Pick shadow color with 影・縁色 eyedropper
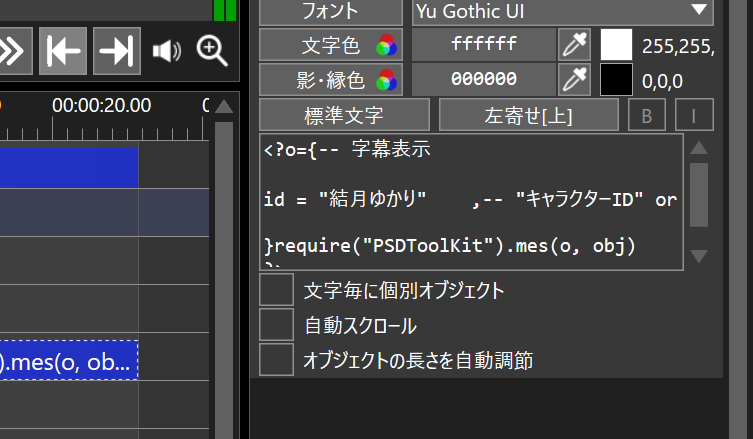753x439 pixels. [x=574, y=79]
